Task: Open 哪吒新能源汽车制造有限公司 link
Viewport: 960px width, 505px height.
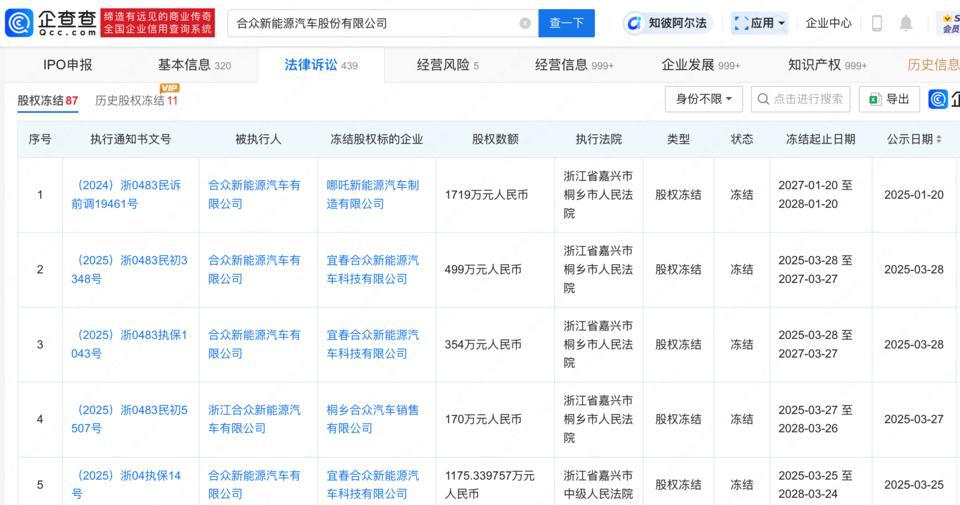Action: 373,195
